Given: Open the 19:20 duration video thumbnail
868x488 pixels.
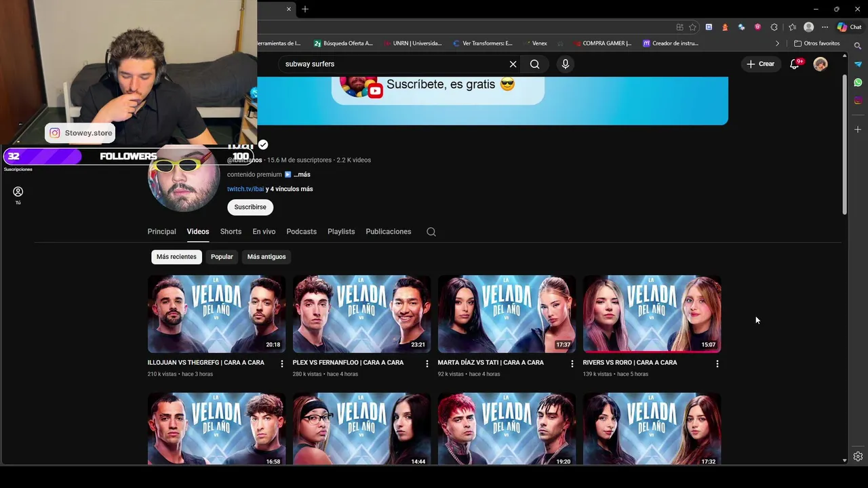Looking at the screenshot, I should [507, 429].
